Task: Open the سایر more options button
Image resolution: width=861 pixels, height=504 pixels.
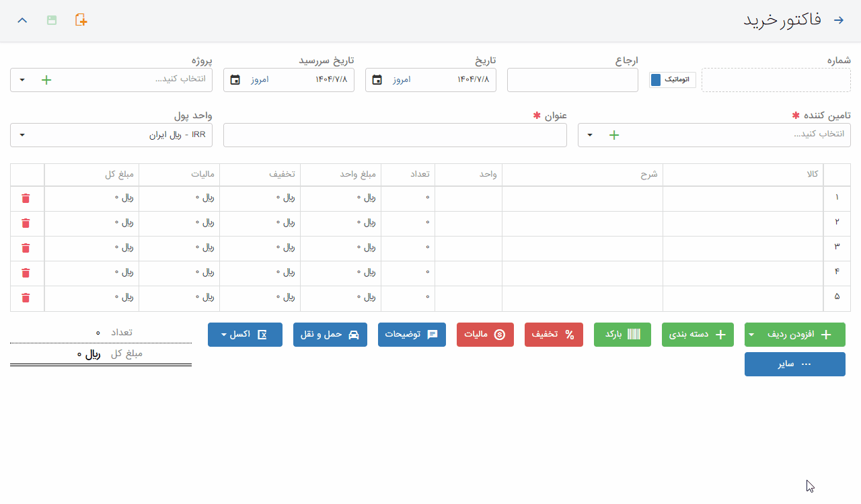Action: point(794,364)
